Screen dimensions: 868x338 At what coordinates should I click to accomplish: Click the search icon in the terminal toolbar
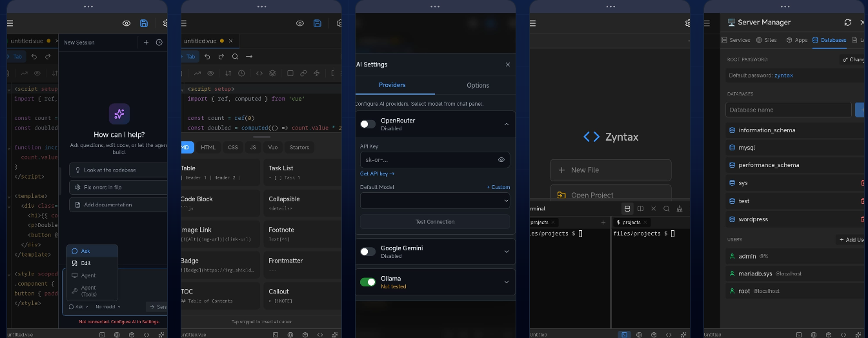point(666,208)
